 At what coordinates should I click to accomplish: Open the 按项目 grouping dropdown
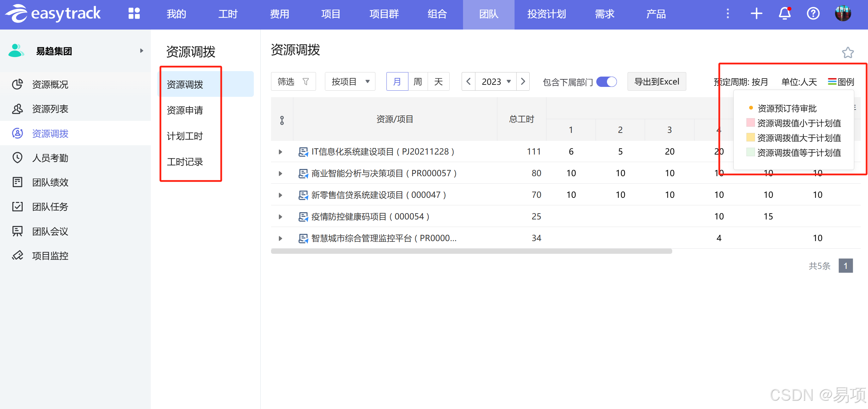click(350, 82)
